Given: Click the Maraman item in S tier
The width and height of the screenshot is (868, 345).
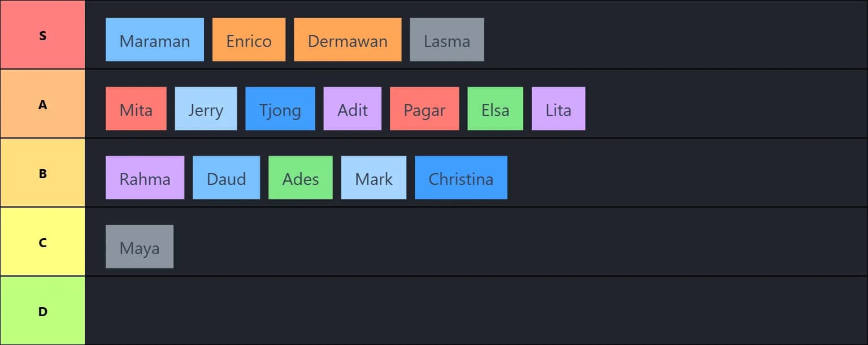Looking at the screenshot, I should pos(154,40).
